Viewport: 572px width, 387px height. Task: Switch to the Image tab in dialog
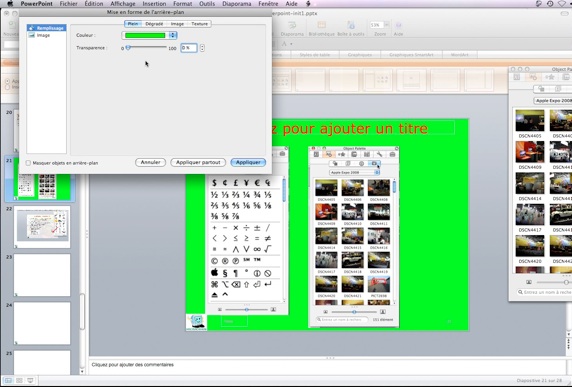tap(177, 24)
